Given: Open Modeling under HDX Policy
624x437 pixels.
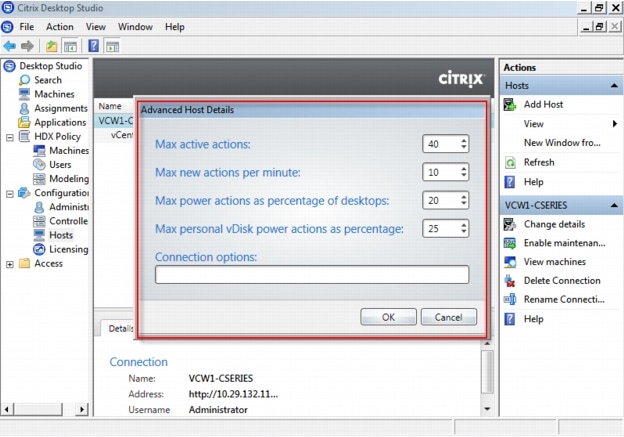Looking at the screenshot, I should point(69,179).
